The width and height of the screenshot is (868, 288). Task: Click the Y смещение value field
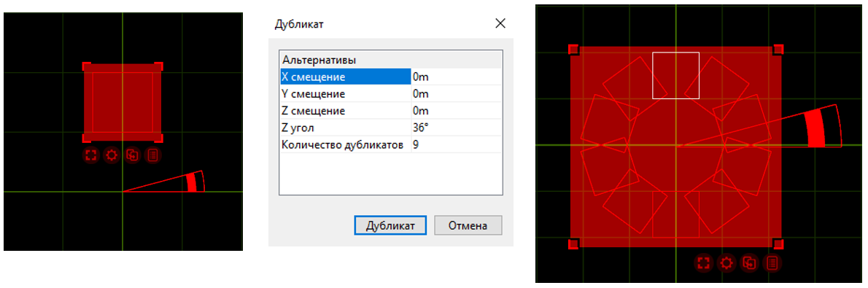(456, 93)
